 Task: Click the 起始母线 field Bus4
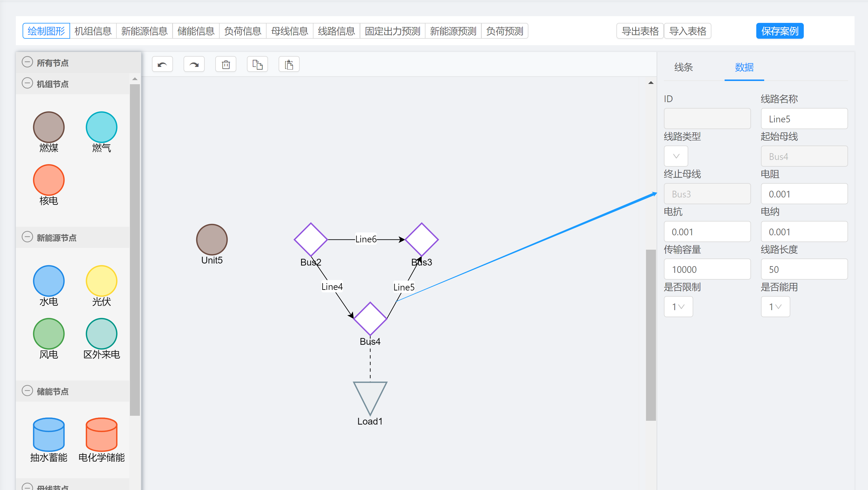(804, 156)
